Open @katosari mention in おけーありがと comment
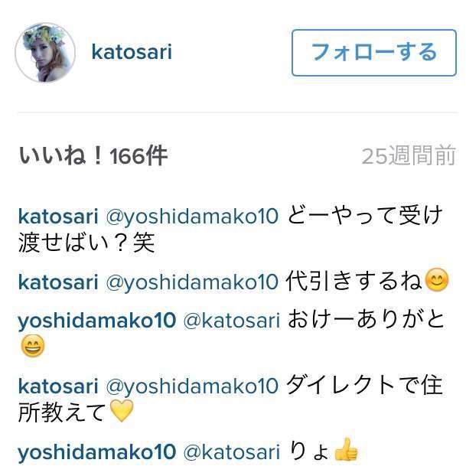The height and width of the screenshot is (476, 466). pos(232,321)
